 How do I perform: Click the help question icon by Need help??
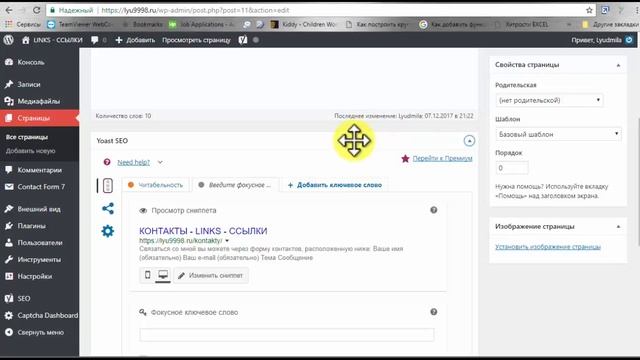[x=107, y=162]
